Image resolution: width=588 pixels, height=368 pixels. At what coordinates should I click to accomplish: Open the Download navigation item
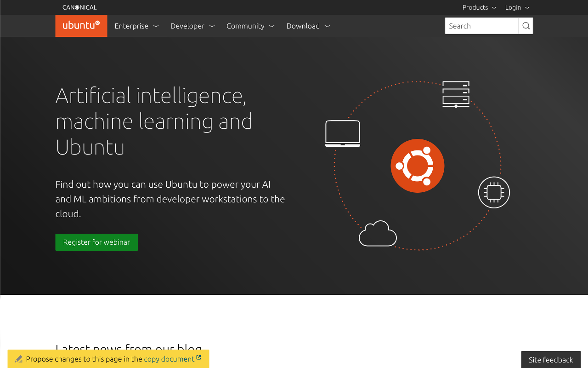[308, 26]
